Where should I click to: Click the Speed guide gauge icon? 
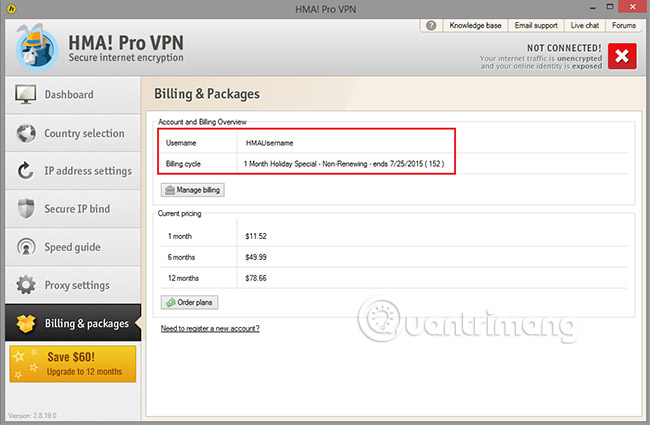[x=25, y=247]
